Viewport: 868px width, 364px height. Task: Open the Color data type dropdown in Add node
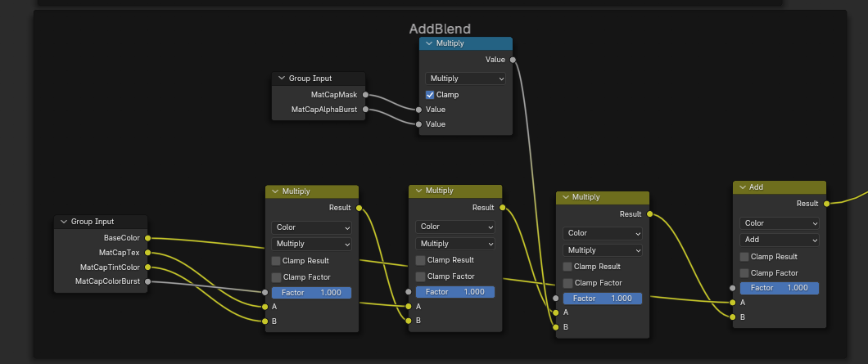click(779, 223)
